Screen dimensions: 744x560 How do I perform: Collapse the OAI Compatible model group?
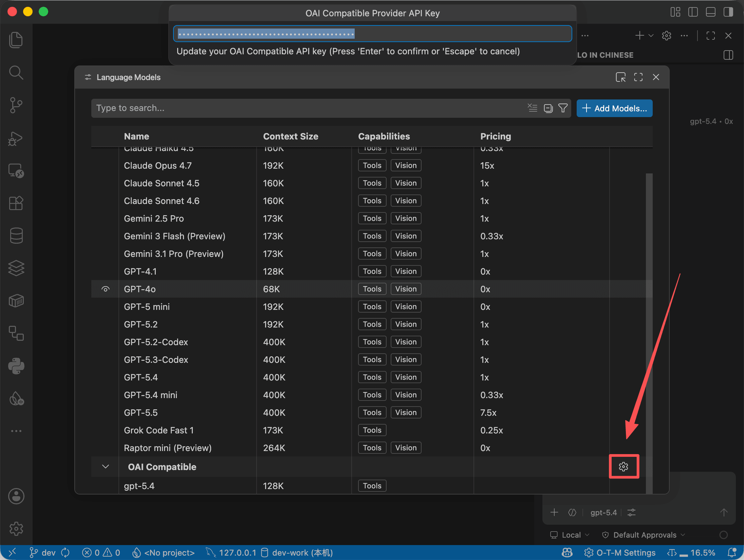click(x=106, y=467)
